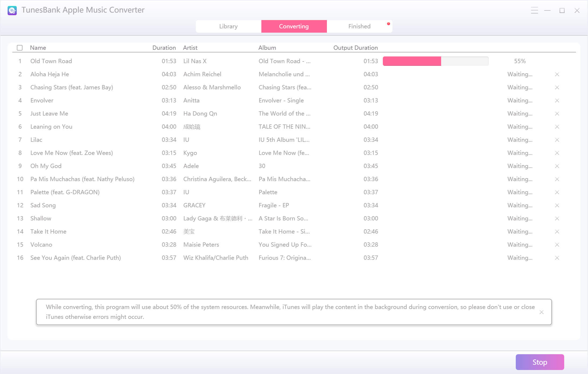Click the Artist column header
Screen dimensions: 588x374
190,48
